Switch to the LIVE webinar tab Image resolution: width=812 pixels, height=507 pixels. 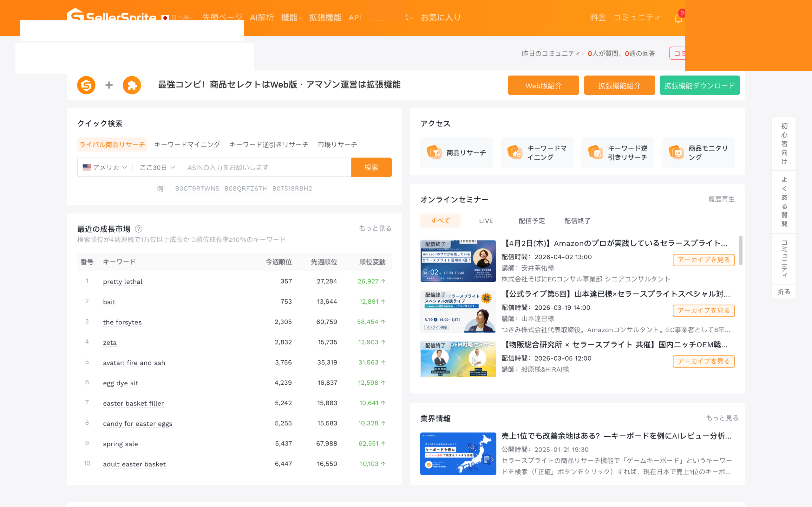point(486,221)
